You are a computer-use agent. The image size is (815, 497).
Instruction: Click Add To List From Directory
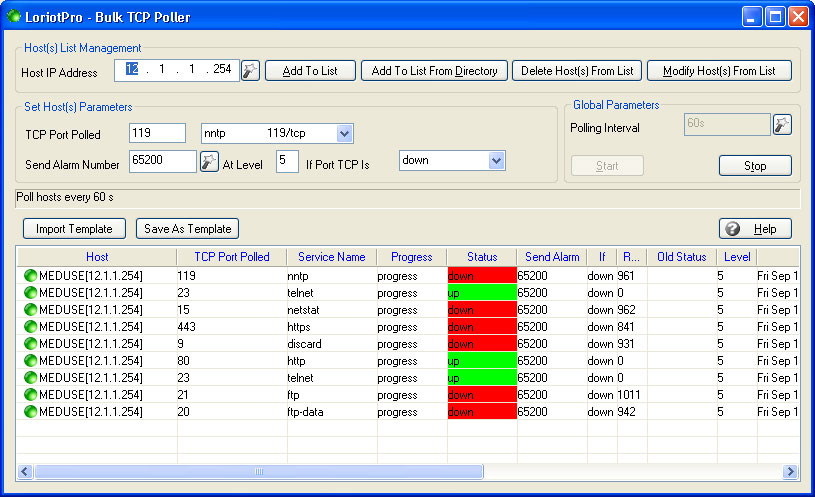tap(434, 71)
